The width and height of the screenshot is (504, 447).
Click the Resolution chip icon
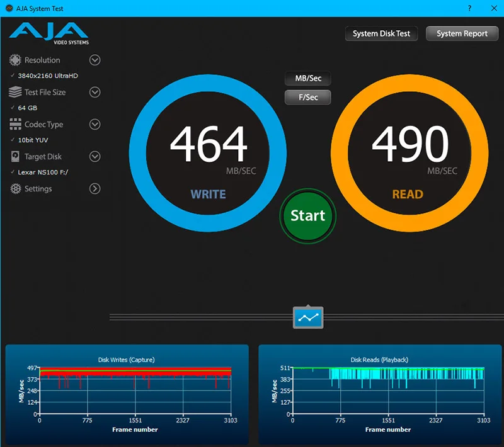15,60
